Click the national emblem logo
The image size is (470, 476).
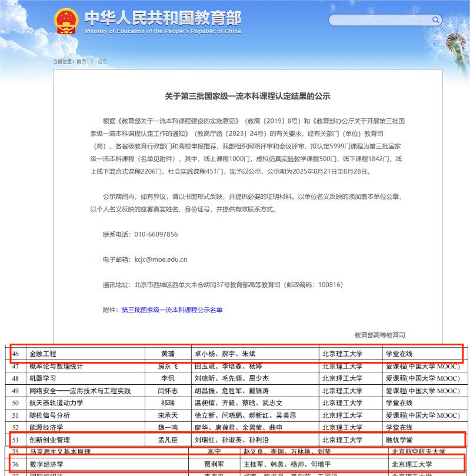click(66, 21)
